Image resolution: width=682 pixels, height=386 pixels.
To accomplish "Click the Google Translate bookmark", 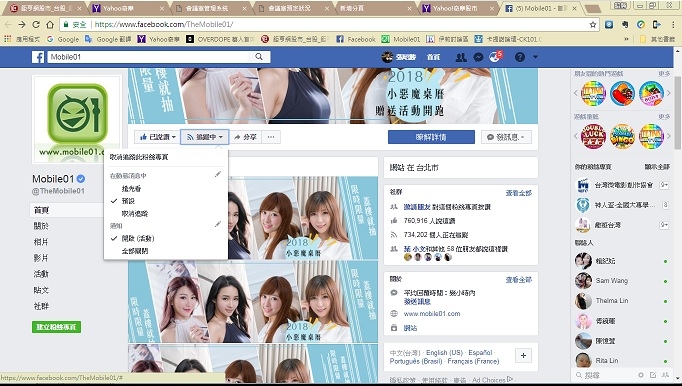I will pos(108,39).
